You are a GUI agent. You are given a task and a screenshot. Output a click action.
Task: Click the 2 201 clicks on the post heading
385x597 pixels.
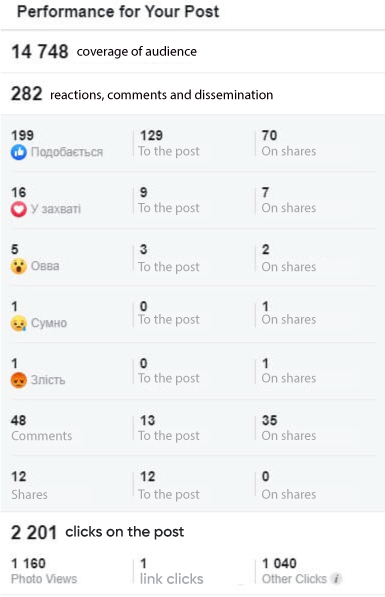[x=97, y=532]
